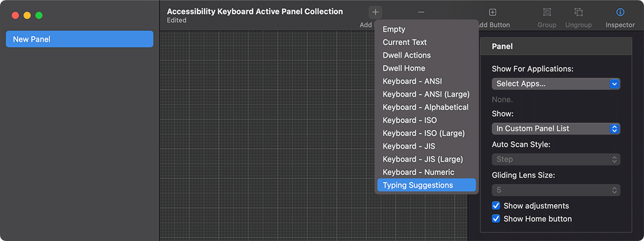Screen dimensions: 644x241
Task: Click the Group toolbar icon
Action: tap(547, 12)
